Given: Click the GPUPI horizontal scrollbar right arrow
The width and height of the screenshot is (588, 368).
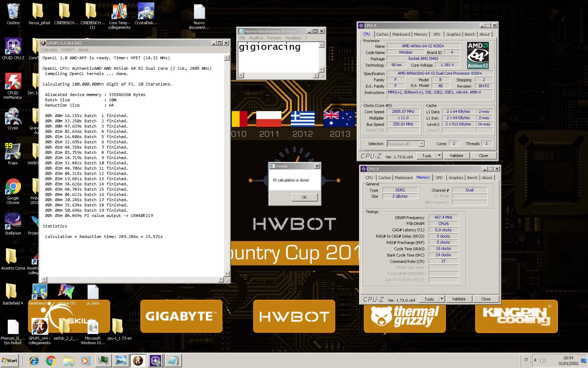Looking at the screenshot, I should (x=221, y=280).
